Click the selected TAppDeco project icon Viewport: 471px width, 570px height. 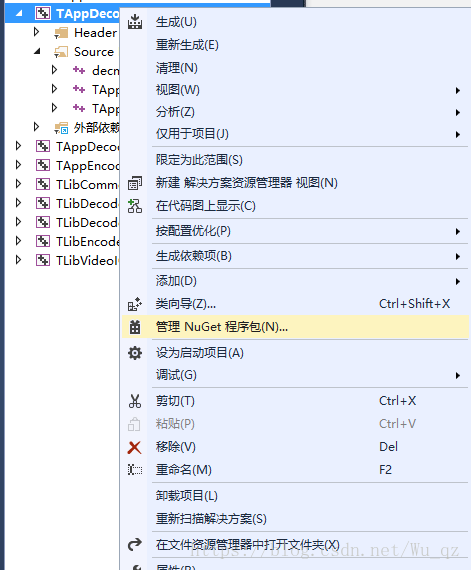coord(43,13)
